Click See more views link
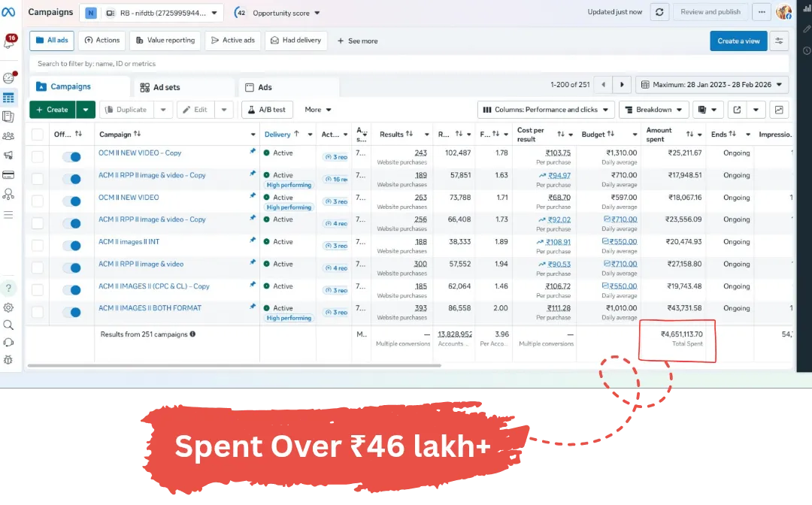 [x=357, y=41]
